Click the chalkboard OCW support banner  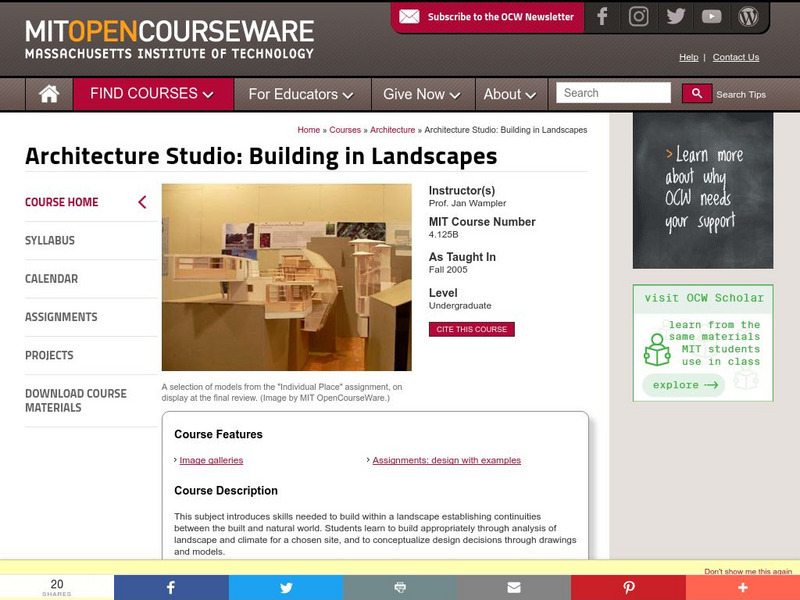tap(703, 190)
